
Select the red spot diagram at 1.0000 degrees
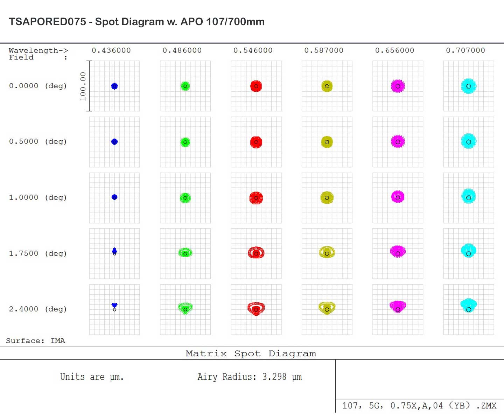pyautogui.click(x=256, y=197)
